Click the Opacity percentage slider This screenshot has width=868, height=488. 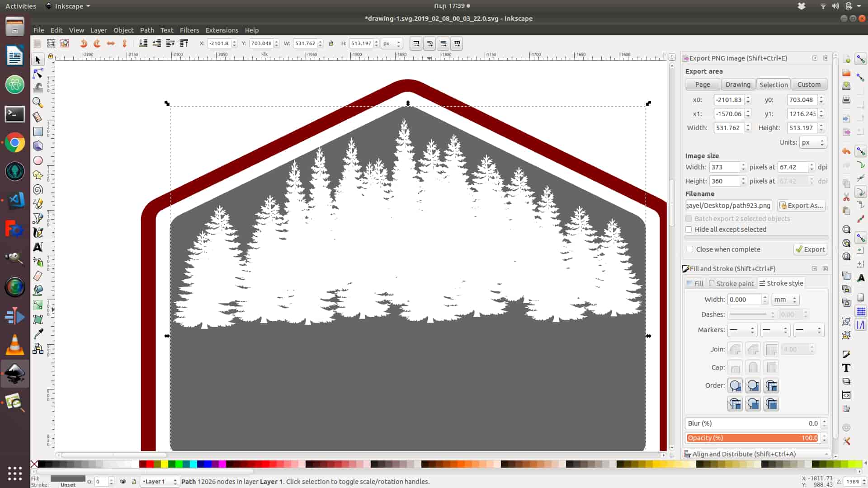pos(752,438)
